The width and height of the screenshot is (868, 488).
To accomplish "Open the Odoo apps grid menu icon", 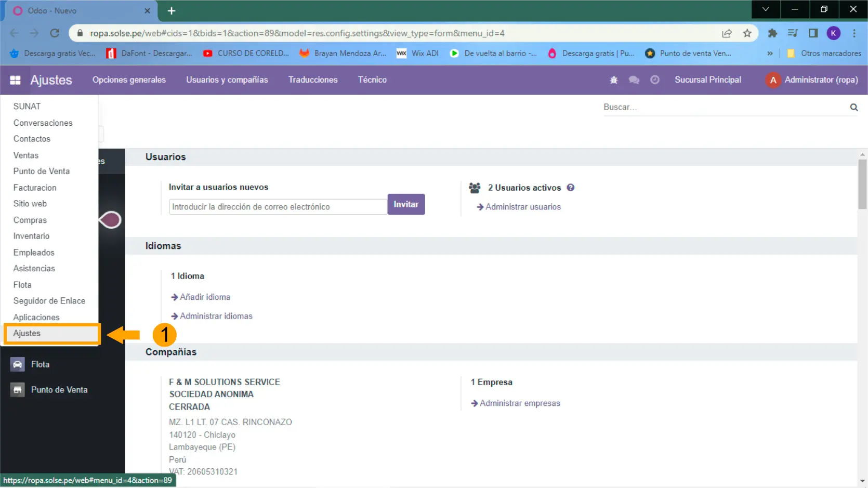I will pyautogui.click(x=15, y=80).
